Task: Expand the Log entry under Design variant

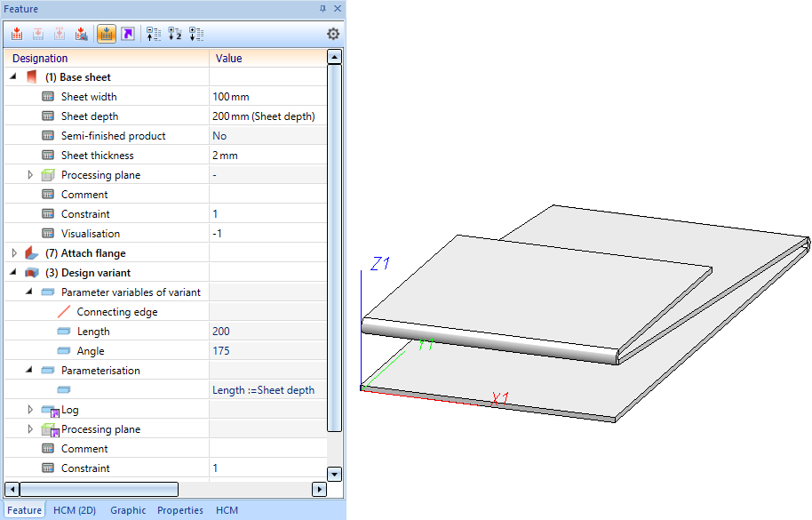Action: click(x=30, y=410)
